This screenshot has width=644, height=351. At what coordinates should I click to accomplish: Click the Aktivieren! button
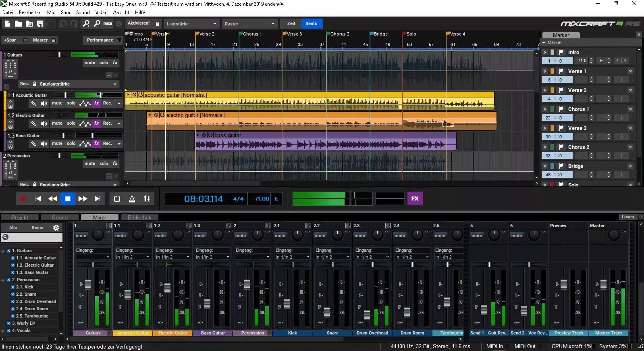[x=139, y=23]
